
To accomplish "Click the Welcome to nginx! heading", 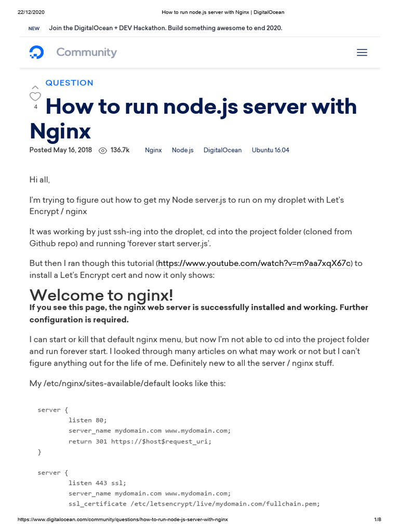I will coord(101,295).
